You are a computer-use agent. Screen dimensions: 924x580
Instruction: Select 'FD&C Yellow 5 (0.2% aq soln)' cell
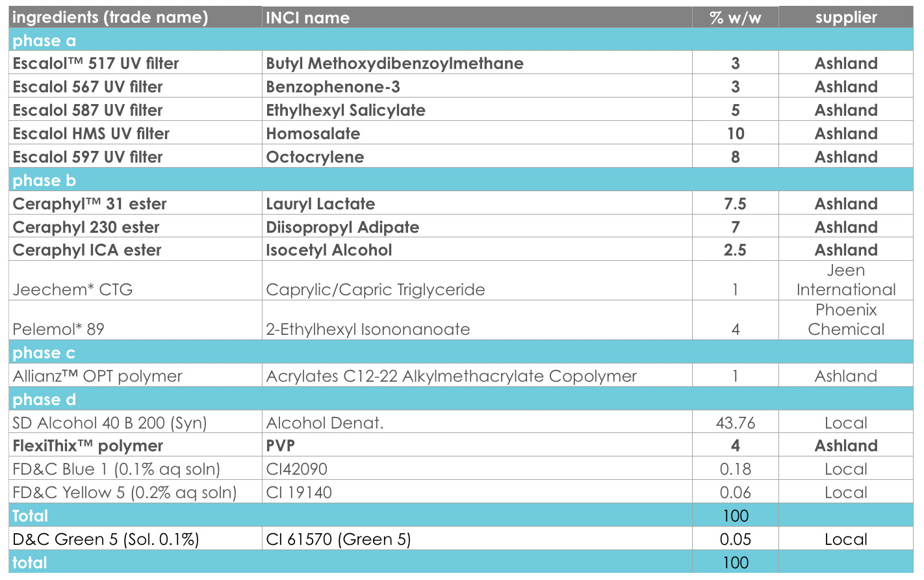coord(135,492)
